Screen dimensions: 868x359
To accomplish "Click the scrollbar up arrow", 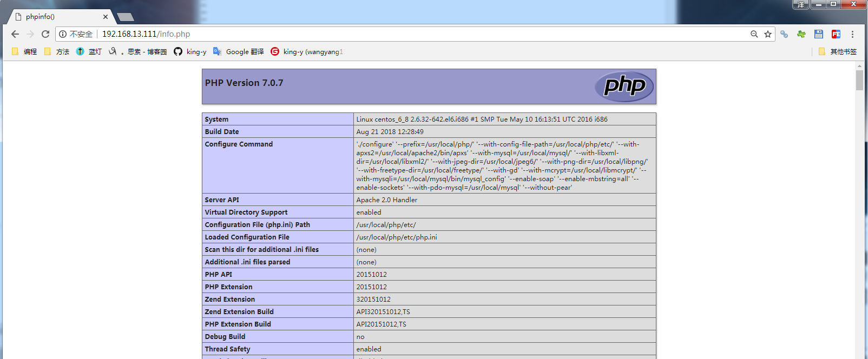I will 859,66.
